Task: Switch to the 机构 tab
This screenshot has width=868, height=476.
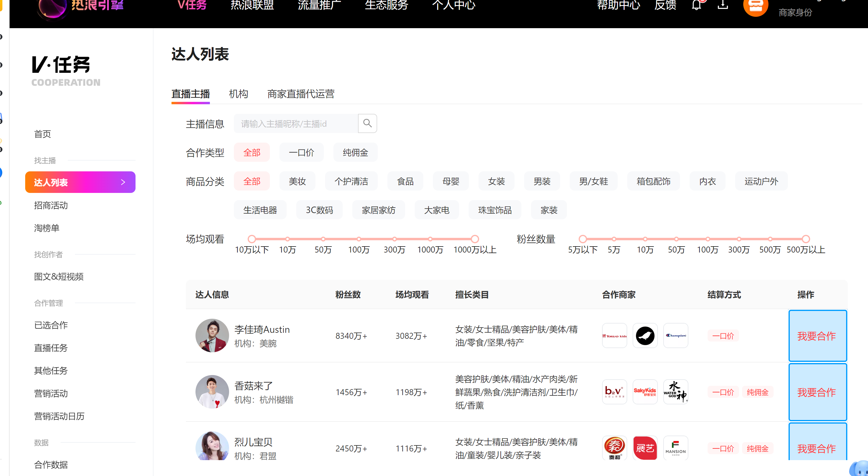Action: pos(238,94)
